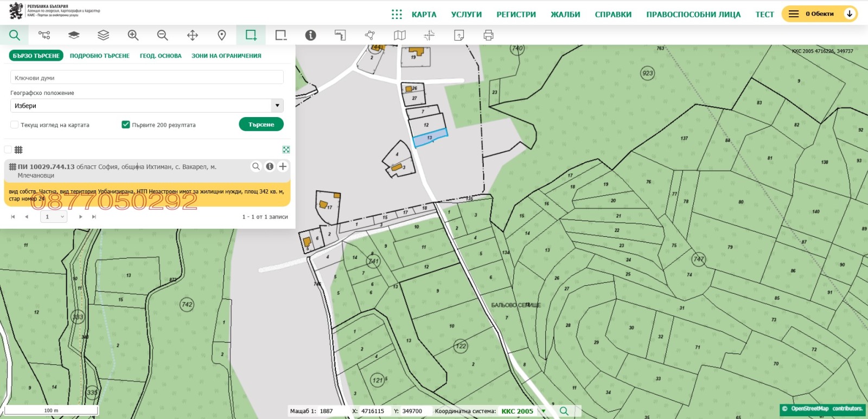Open the ККС 2005 coordinate system dropdown
The height and width of the screenshot is (419, 868).
click(x=542, y=411)
